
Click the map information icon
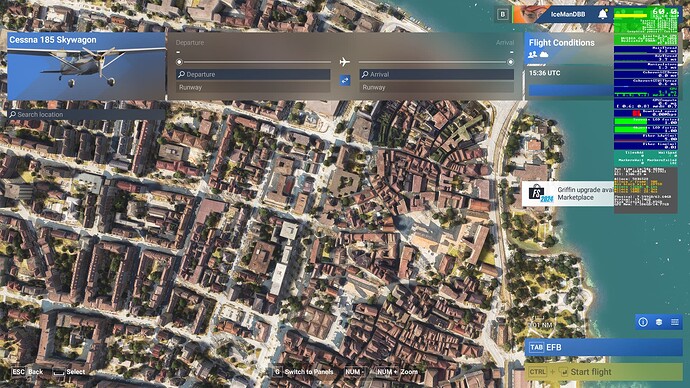tap(643, 322)
